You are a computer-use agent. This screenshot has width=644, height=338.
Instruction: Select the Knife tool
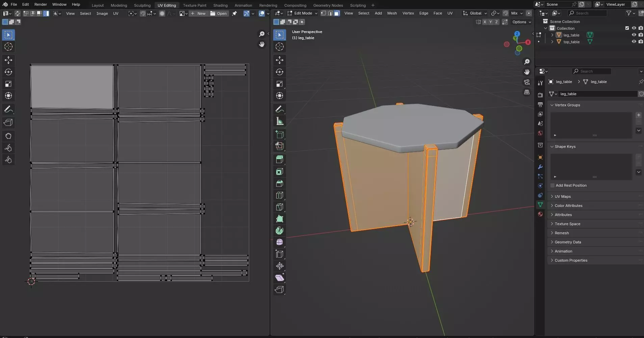tap(280, 207)
